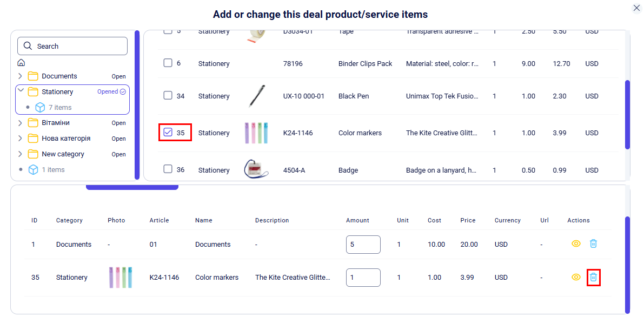Click the category Search field
The image size is (644, 316).
click(72, 46)
